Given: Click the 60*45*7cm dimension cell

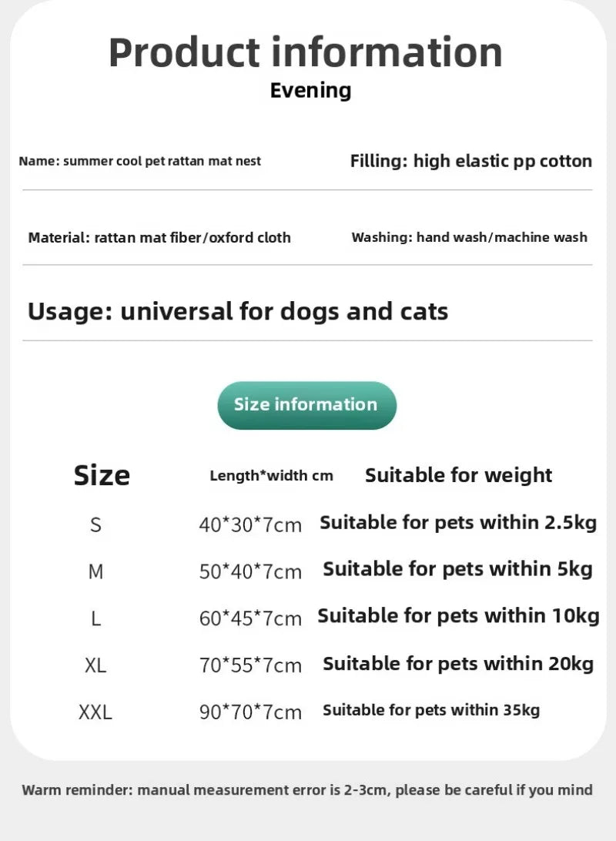Looking at the screenshot, I should [x=250, y=618].
